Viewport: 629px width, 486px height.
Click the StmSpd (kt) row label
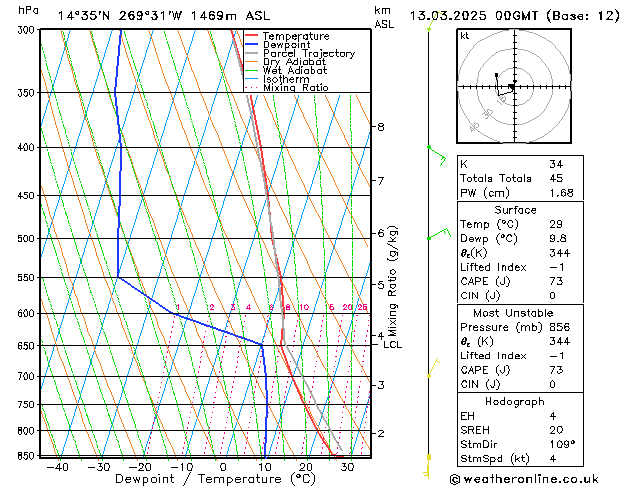click(x=495, y=459)
